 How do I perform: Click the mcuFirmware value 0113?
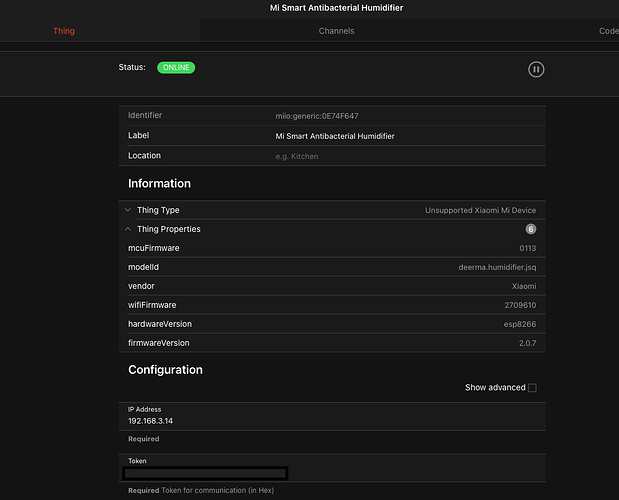(528, 248)
